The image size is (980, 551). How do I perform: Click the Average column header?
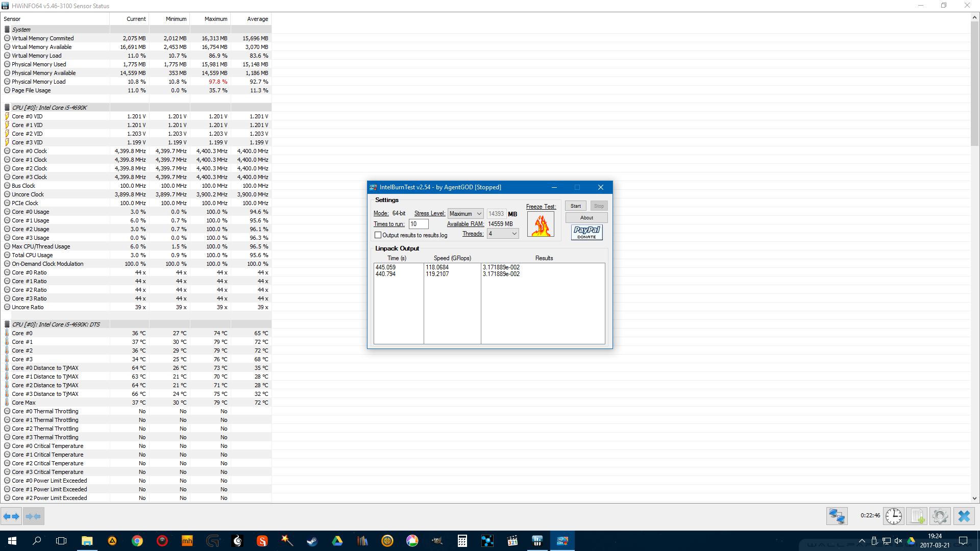tap(251, 19)
